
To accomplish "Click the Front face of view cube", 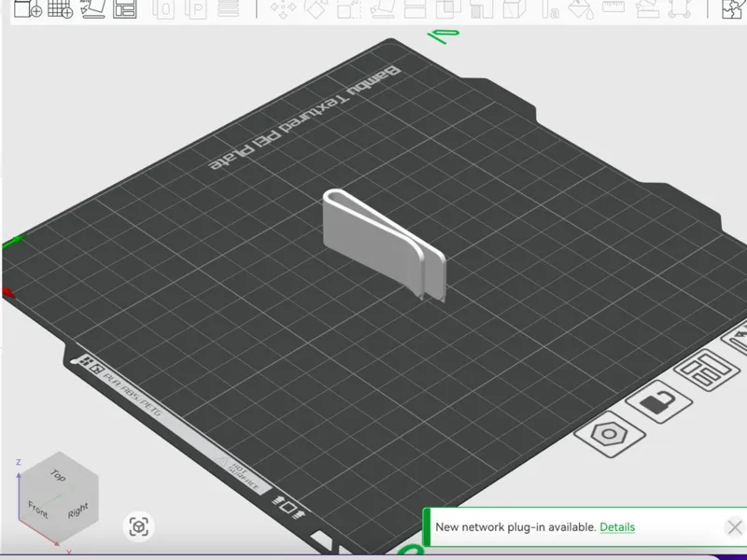I will click(37, 510).
